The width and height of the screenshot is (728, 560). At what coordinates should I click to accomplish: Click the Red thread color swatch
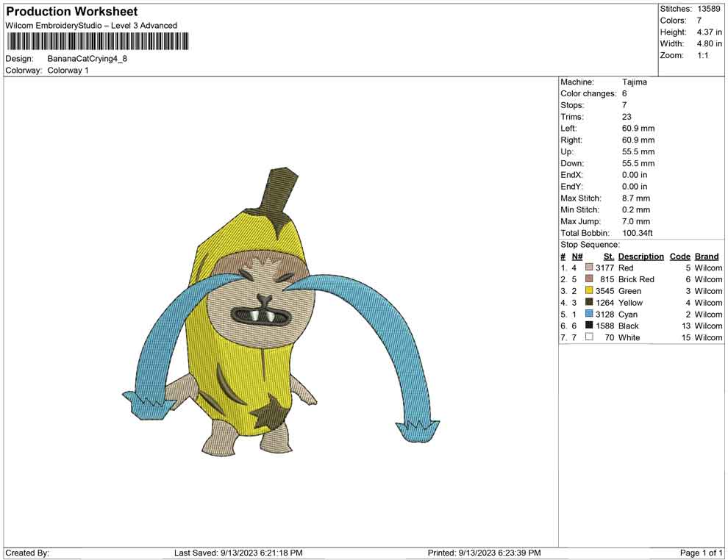coord(589,268)
